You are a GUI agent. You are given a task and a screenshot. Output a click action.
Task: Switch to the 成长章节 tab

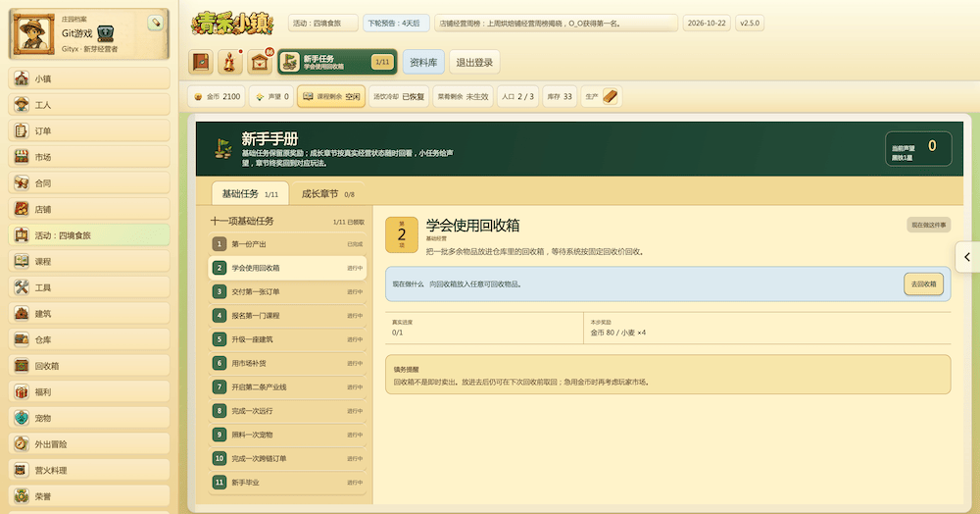[328, 194]
